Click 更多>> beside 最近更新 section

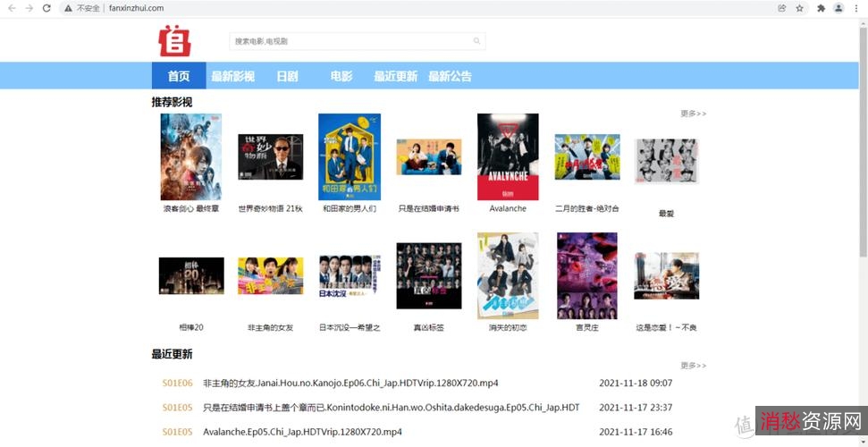[694, 366]
